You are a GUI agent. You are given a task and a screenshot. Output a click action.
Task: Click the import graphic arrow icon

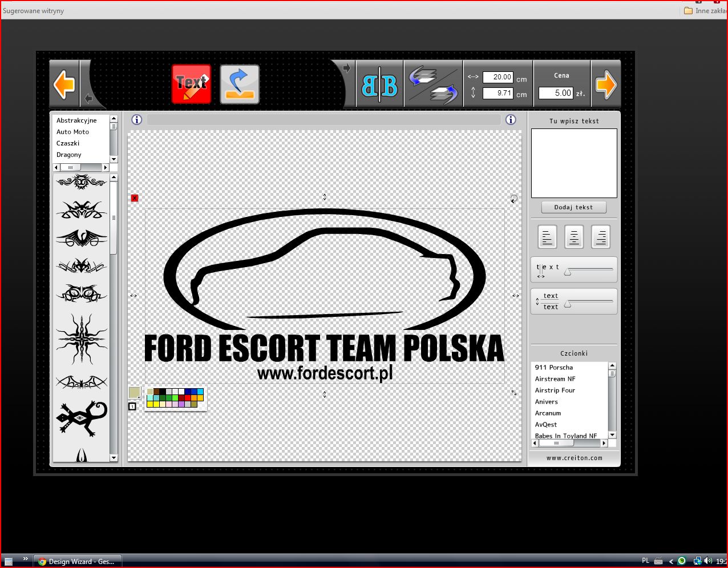pos(240,84)
